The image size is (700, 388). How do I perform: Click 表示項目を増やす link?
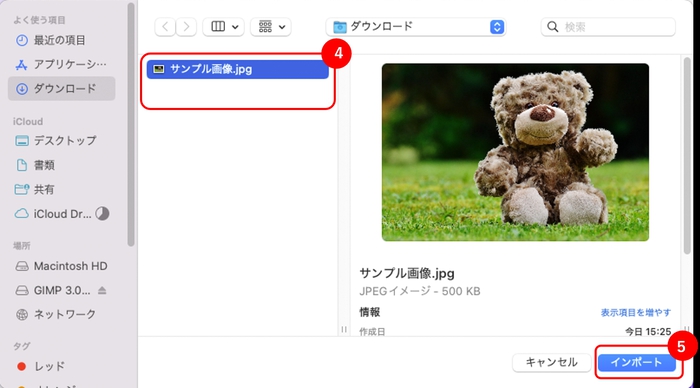(x=636, y=313)
